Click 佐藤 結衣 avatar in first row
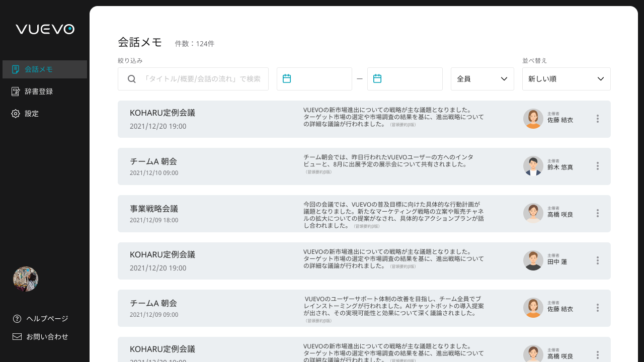Image resolution: width=644 pixels, height=362 pixels. pyautogui.click(x=533, y=119)
